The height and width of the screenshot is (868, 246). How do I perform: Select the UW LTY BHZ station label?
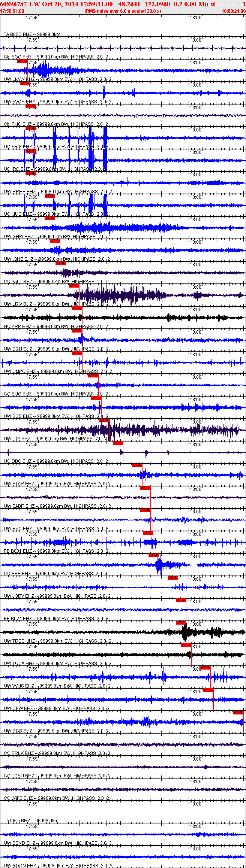(x=55, y=439)
